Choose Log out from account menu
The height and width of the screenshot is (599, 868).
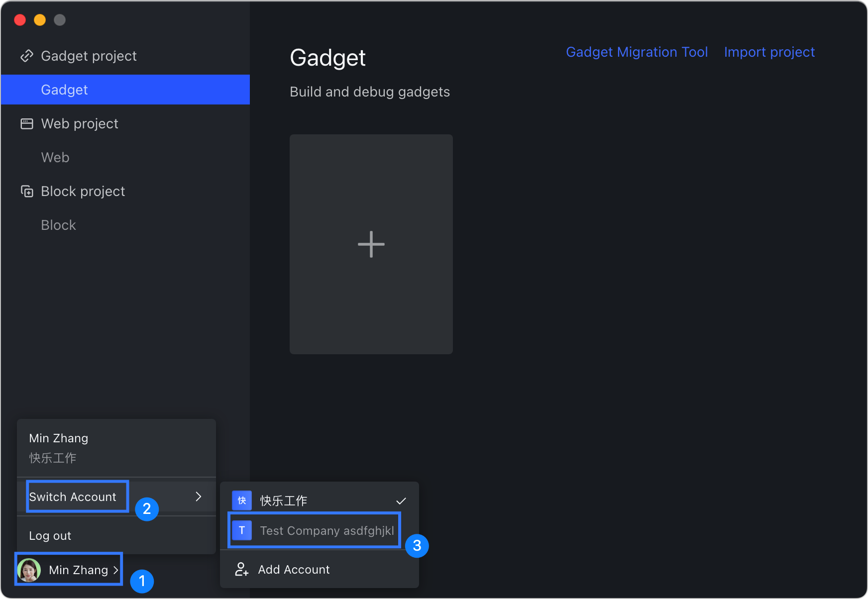point(50,536)
